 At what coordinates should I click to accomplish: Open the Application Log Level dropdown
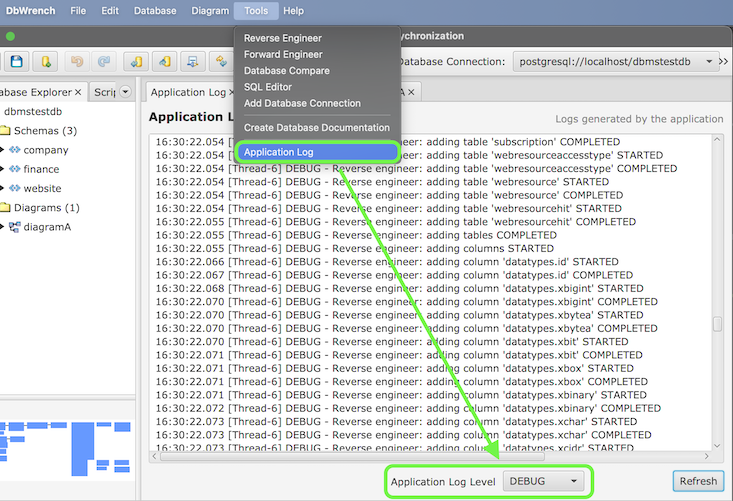click(x=543, y=481)
